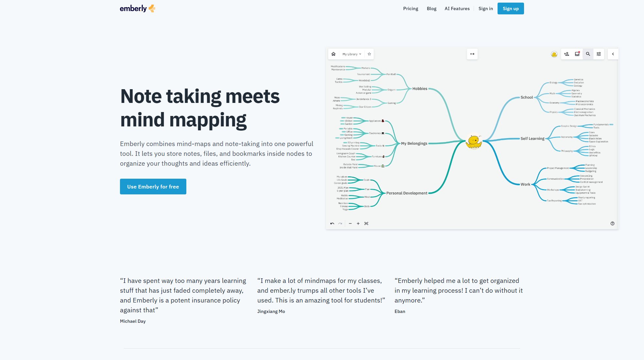Collapse the right-side panel with the chevron
644x360 pixels.
pos(613,54)
